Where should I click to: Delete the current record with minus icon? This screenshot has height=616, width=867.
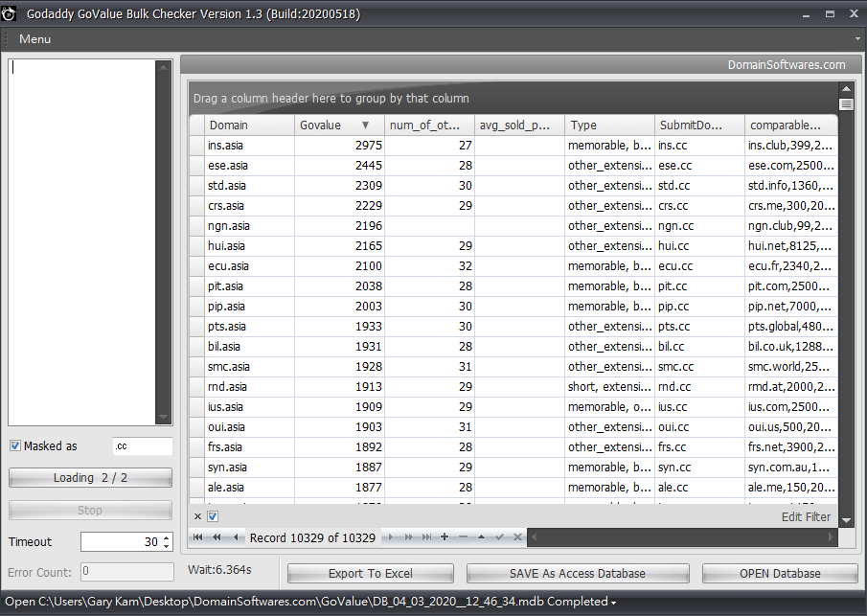tap(463, 536)
